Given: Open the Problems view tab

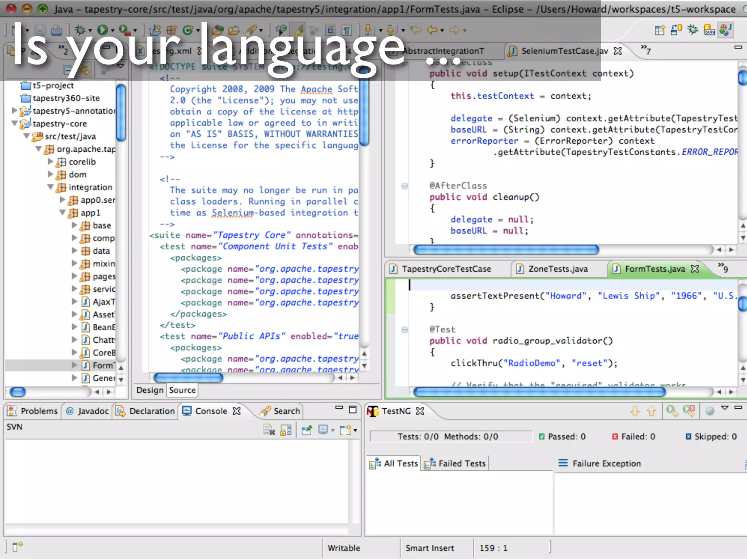Looking at the screenshot, I should (33, 411).
